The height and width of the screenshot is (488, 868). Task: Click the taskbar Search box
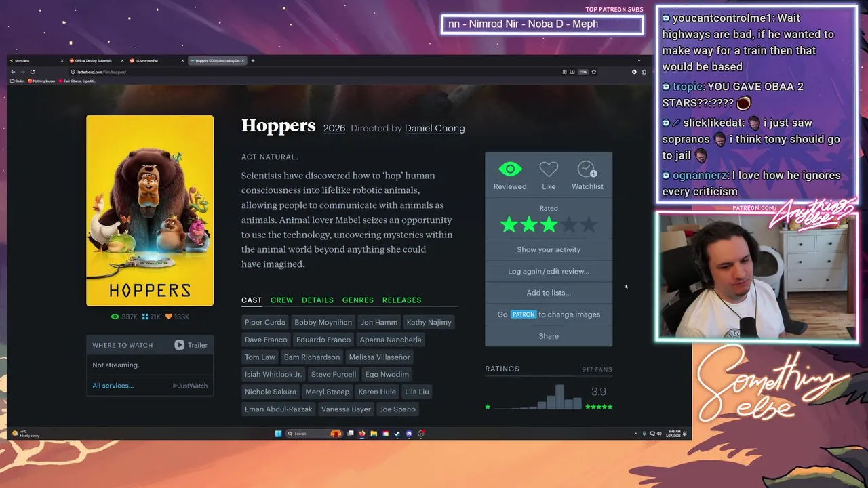[314, 434]
